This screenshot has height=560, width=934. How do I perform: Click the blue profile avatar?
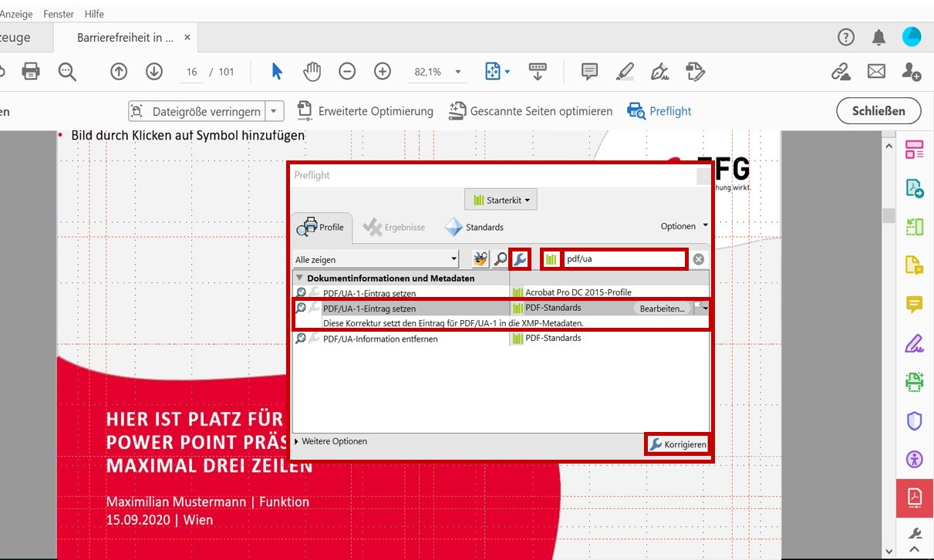coord(912,37)
